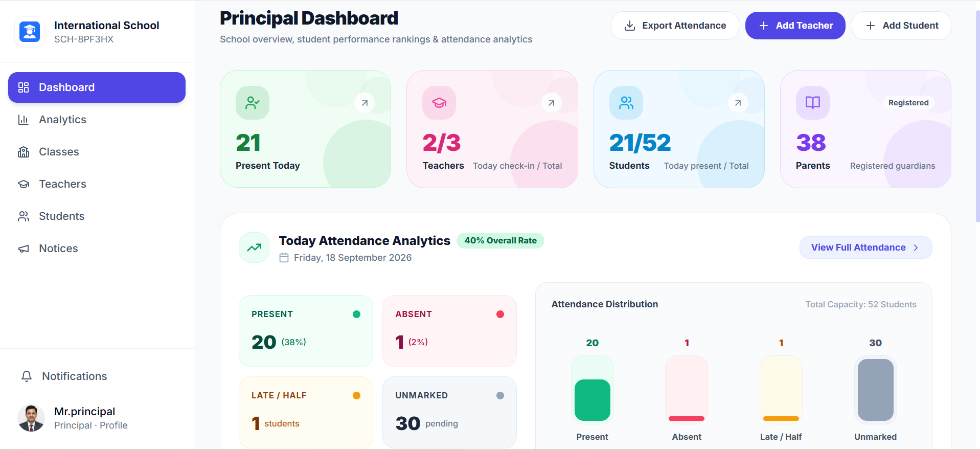Click the orange Late / Half distribution bar

781,418
